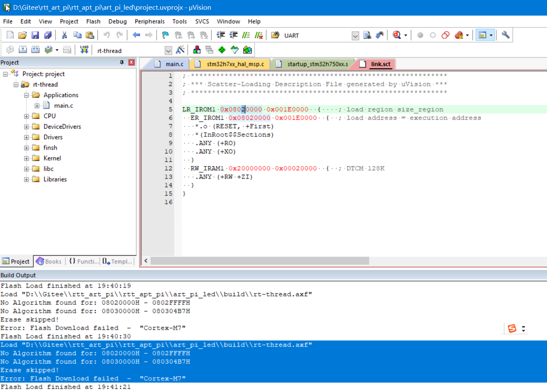Close the Project panel

[131, 62]
